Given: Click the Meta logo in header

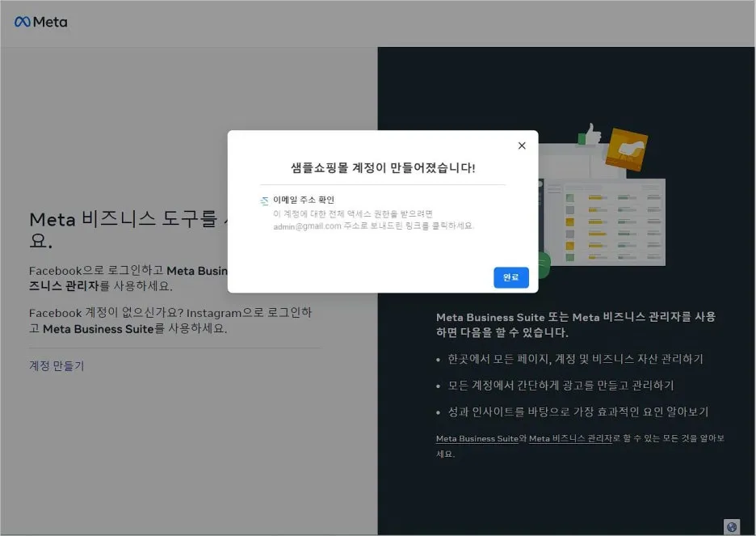Looking at the screenshot, I should click(41, 22).
